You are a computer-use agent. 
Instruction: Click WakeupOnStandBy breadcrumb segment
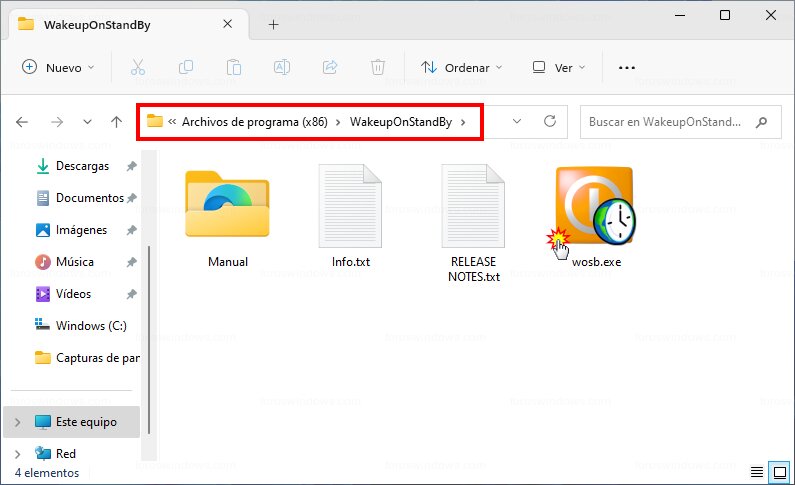pos(401,122)
